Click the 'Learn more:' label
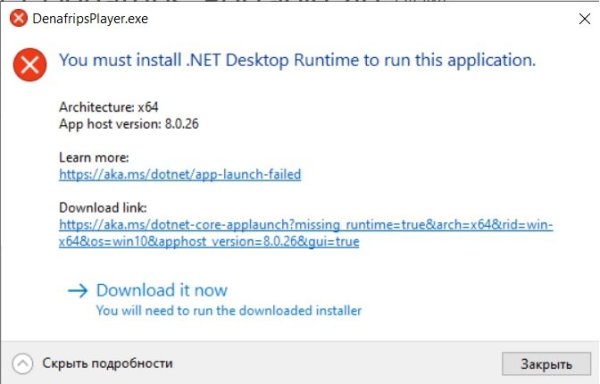The image size is (600, 384). coord(94,158)
